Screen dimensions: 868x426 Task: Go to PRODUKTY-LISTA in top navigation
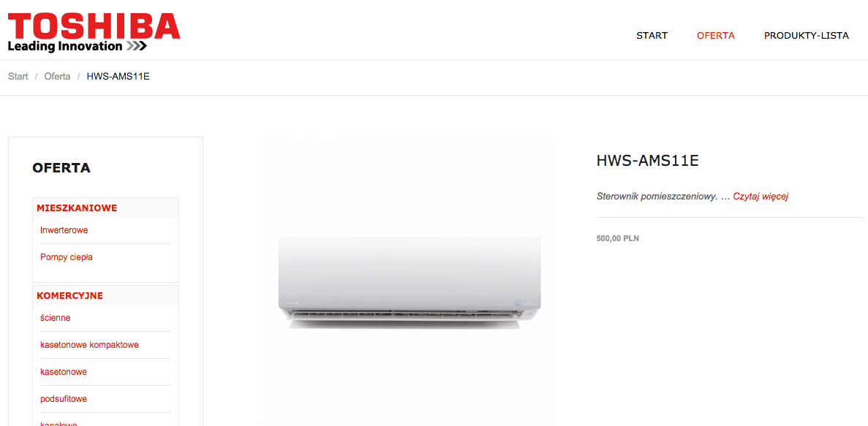(x=806, y=35)
